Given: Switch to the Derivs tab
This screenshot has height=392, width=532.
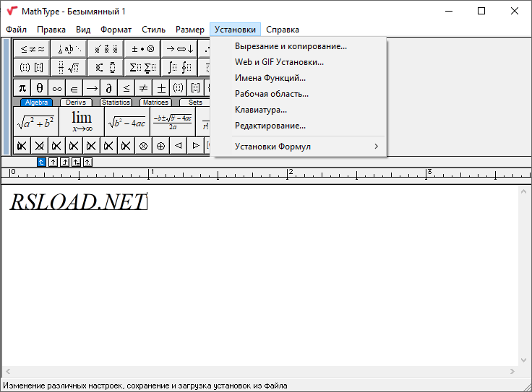Looking at the screenshot, I should (x=75, y=103).
